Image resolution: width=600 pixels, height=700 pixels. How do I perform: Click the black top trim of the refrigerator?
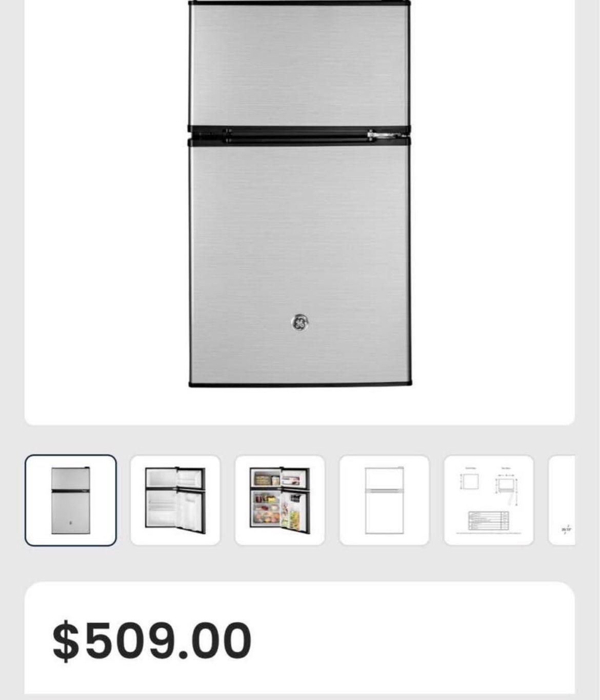[x=299, y=3]
